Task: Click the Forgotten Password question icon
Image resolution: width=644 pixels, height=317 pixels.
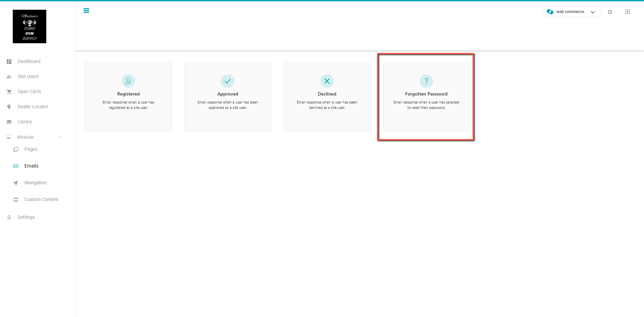Action: [426, 81]
